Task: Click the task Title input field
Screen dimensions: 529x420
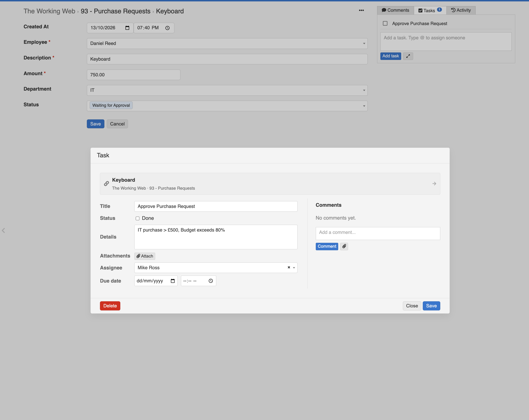Action: tap(216, 206)
